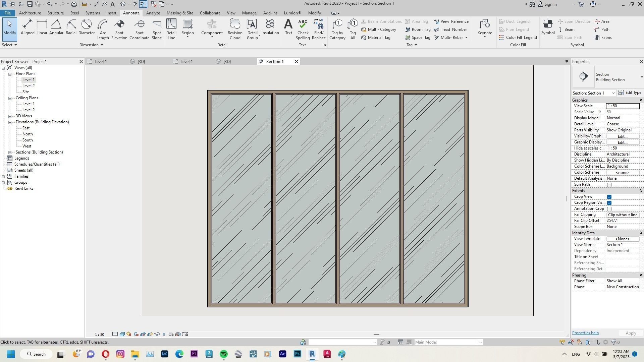Select the Aligned dimension tool

click(28, 28)
